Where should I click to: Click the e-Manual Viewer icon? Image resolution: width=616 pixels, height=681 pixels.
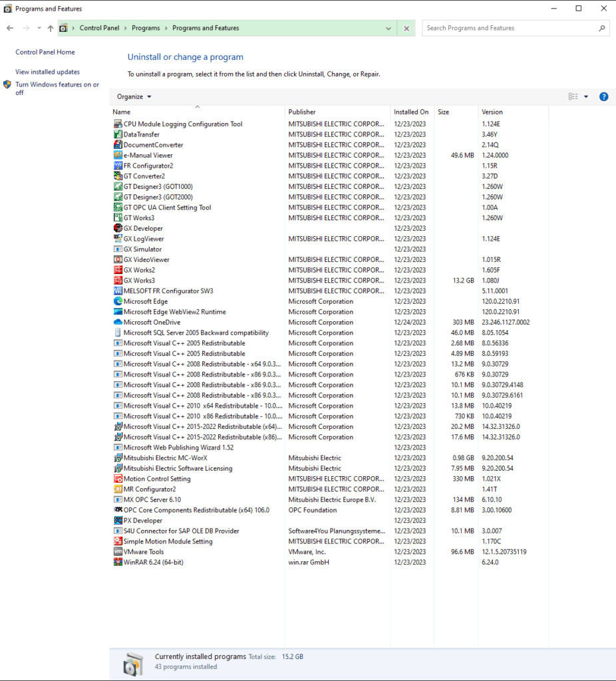pos(118,155)
